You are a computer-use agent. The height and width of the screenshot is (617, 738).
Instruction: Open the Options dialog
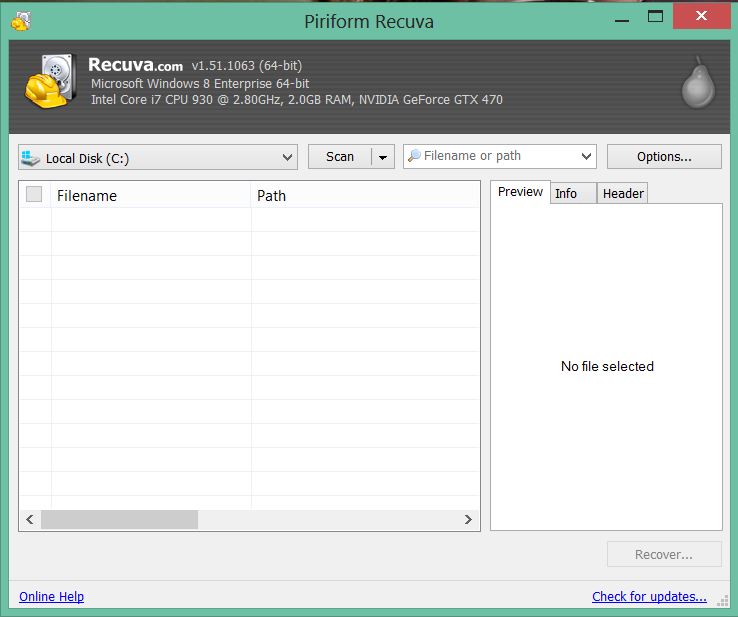664,157
